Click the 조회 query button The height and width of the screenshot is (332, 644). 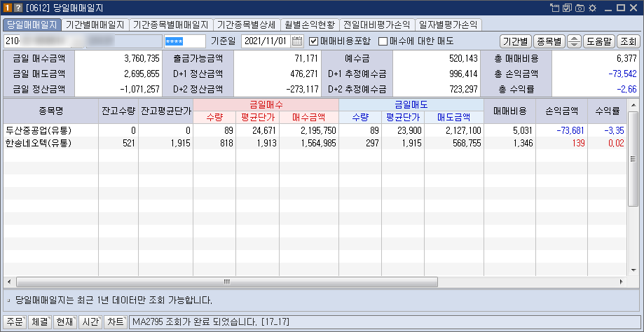coord(628,41)
